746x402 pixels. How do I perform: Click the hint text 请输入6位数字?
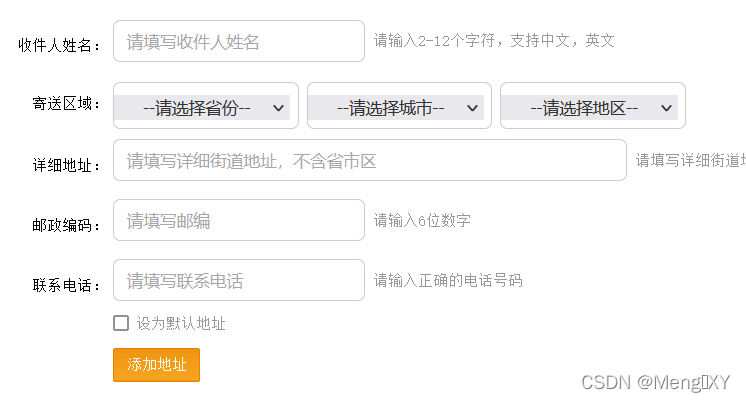click(422, 220)
